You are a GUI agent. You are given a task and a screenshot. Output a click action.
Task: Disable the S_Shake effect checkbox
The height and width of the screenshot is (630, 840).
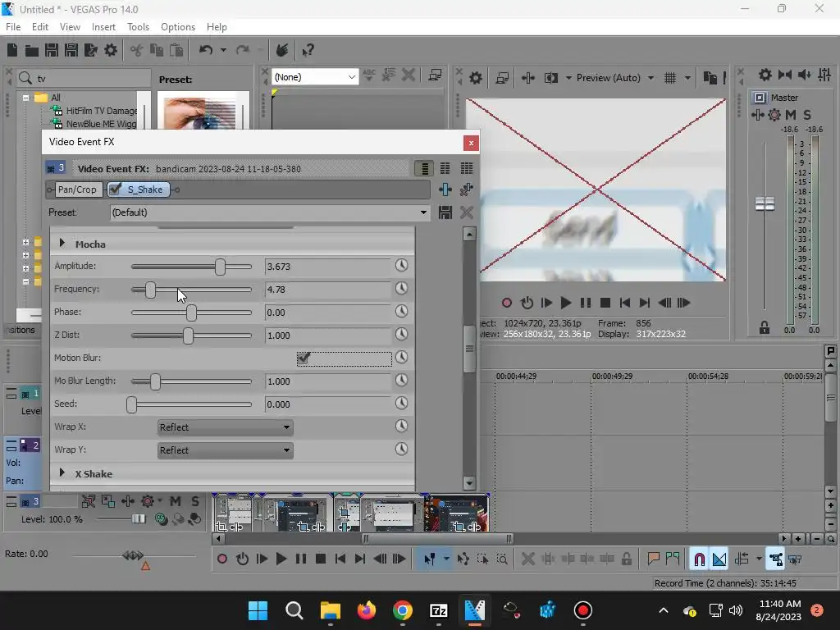(x=115, y=189)
